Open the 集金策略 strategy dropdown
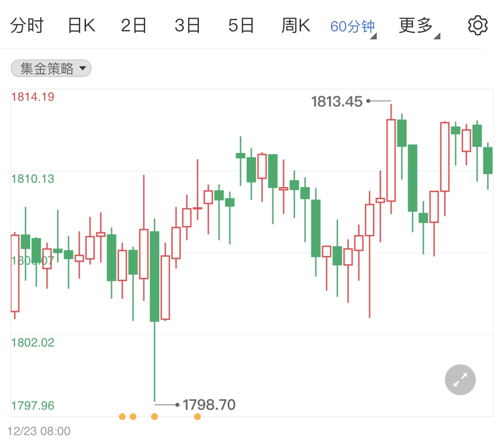Image resolution: width=504 pixels, height=444 pixels. pos(50,68)
